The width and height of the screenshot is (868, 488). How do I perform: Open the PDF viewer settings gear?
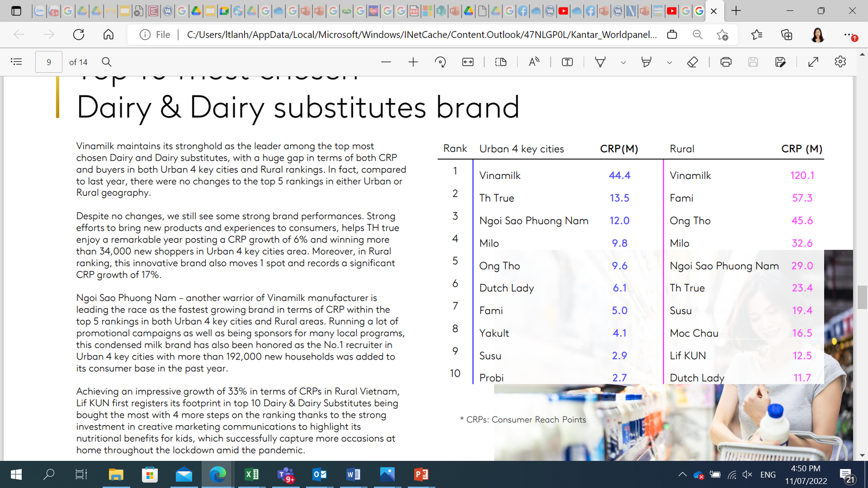pos(840,62)
